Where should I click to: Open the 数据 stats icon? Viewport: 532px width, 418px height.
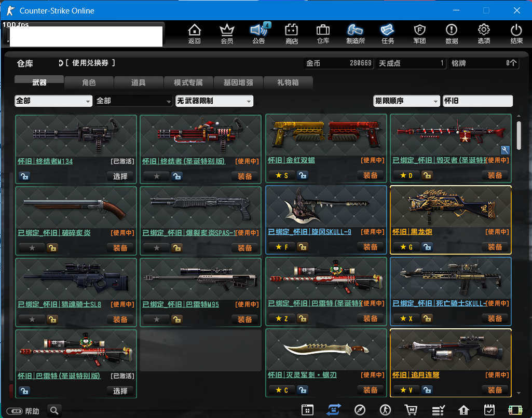(x=452, y=34)
